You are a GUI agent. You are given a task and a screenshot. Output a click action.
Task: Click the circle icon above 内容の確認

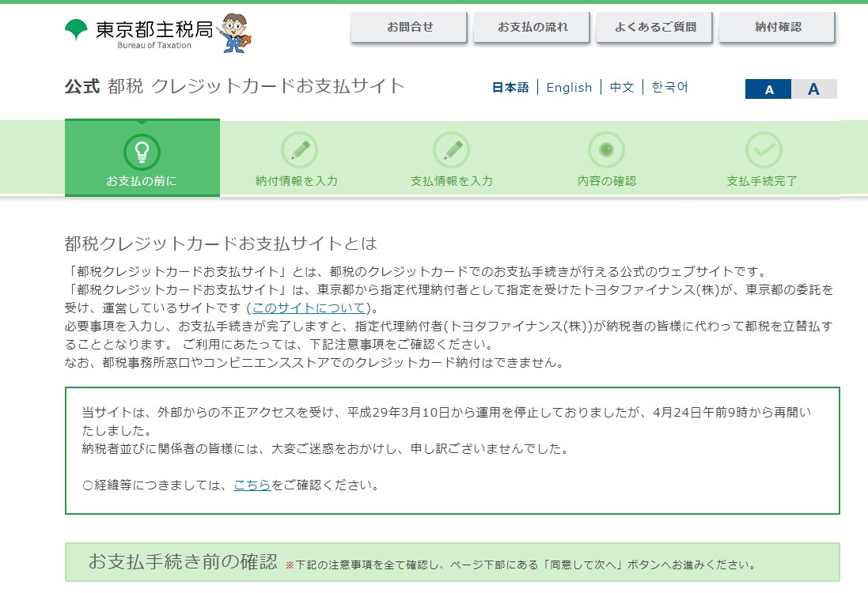606,150
